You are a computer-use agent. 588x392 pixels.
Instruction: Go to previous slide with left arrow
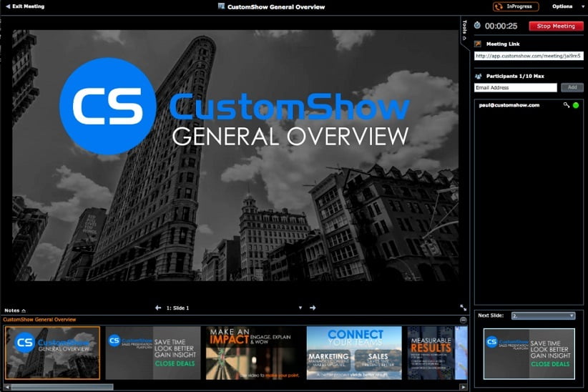point(158,308)
